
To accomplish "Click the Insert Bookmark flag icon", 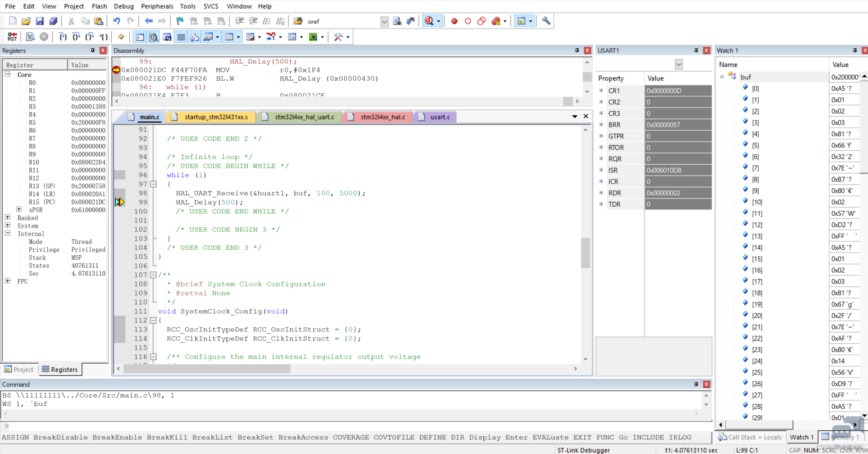I will click(180, 21).
